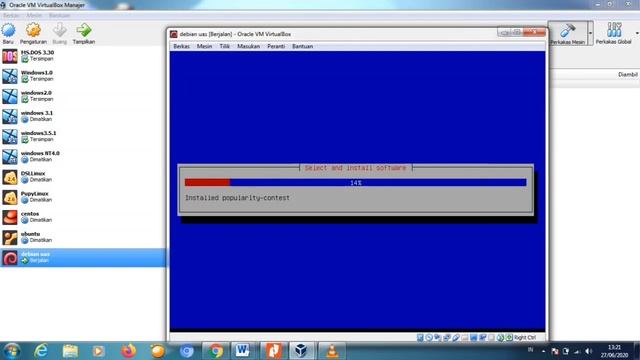Image resolution: width=640 pixels, height=360 pixels.
Task: Open the Windows Start button
Action: click(x=11, y=351)
